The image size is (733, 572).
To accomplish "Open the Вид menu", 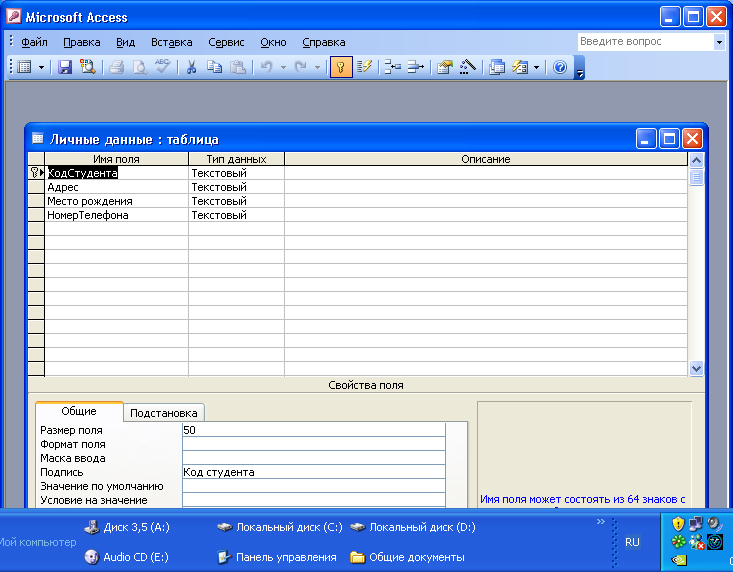I will [x=125, y=42].
